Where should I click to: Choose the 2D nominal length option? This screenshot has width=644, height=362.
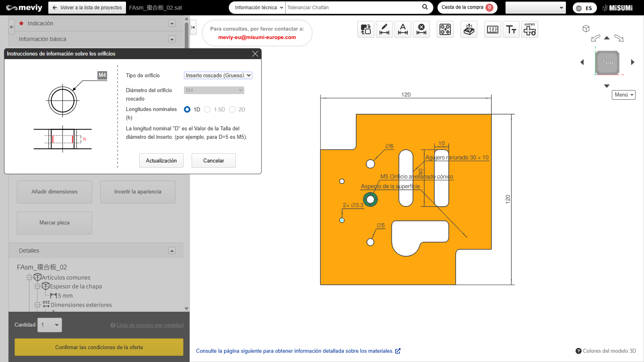[232, 109]
